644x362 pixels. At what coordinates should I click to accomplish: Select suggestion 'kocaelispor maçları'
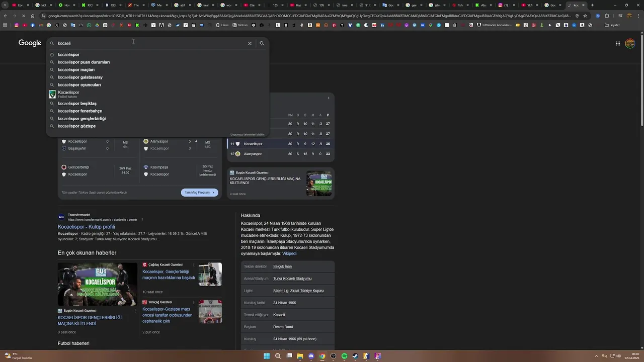(157, 70)
